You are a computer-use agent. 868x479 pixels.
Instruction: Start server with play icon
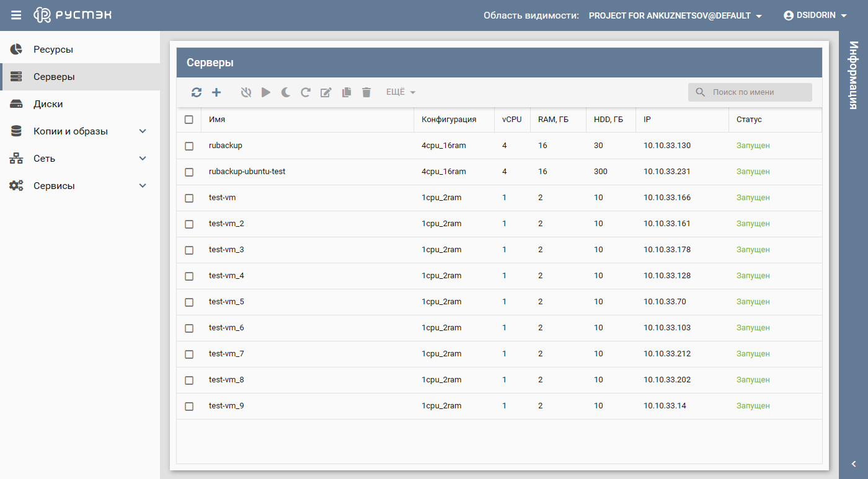coord(266,92)
